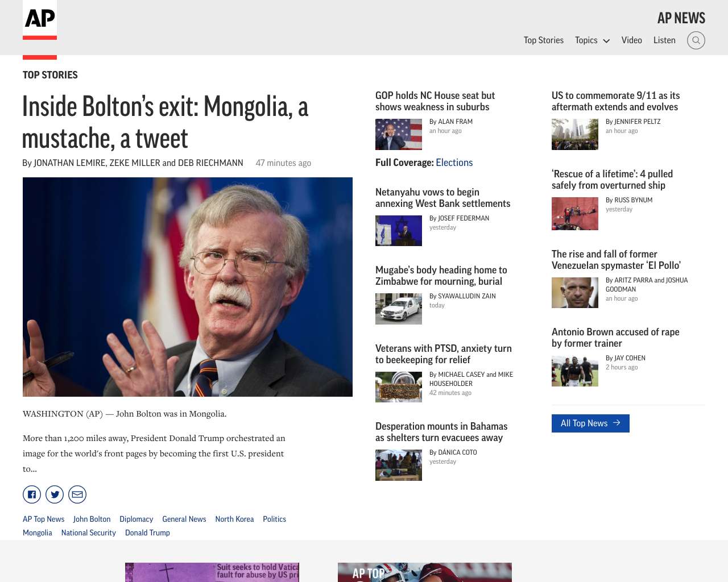The width and height of the screenshot is (728, 582).
Task: Click the 'By RUSS BYNUM' byline
Action: pyautogui.click(x=629, y=200)
